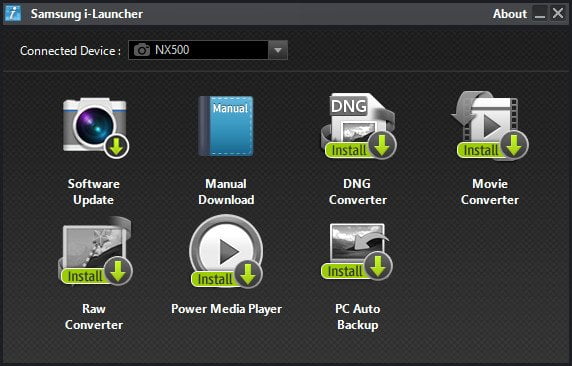
Task: Click the "Samsung i-Launcher" window title
Action: pyautogui.click(x=87, y=14)
